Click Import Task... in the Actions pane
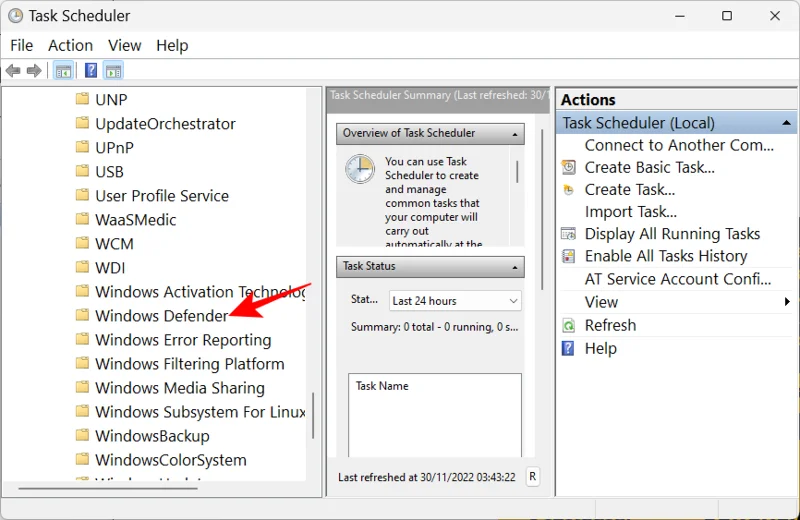Viewport: 800px width, 520px height. point(630,212)
